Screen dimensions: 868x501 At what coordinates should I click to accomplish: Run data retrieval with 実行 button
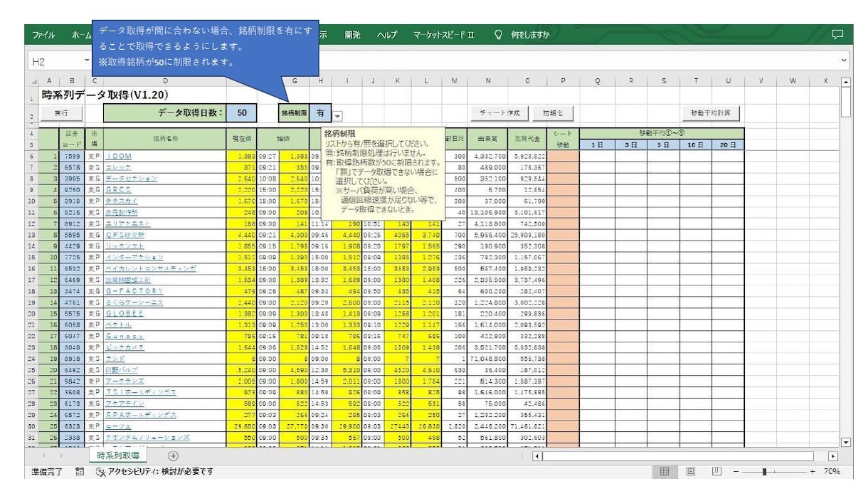61,112
